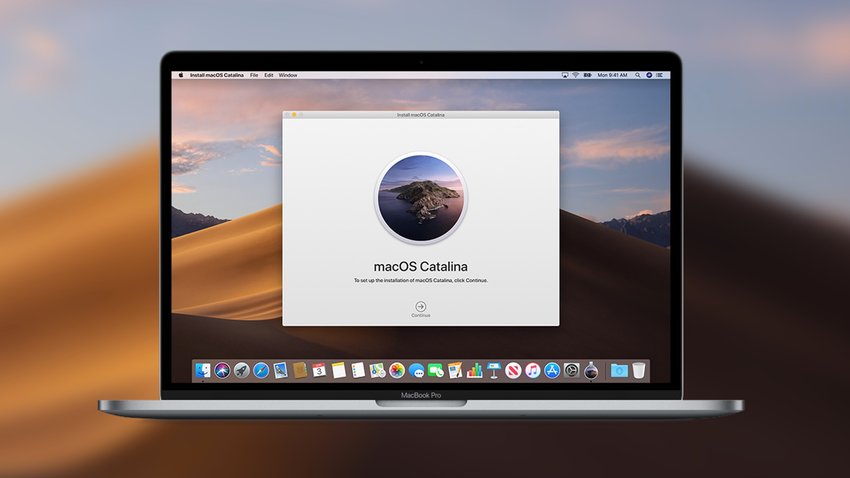Click the macOS installer icon in Dock
This screenshot has width=850, height=478.
pyautogui.click(x=591, y=370)
